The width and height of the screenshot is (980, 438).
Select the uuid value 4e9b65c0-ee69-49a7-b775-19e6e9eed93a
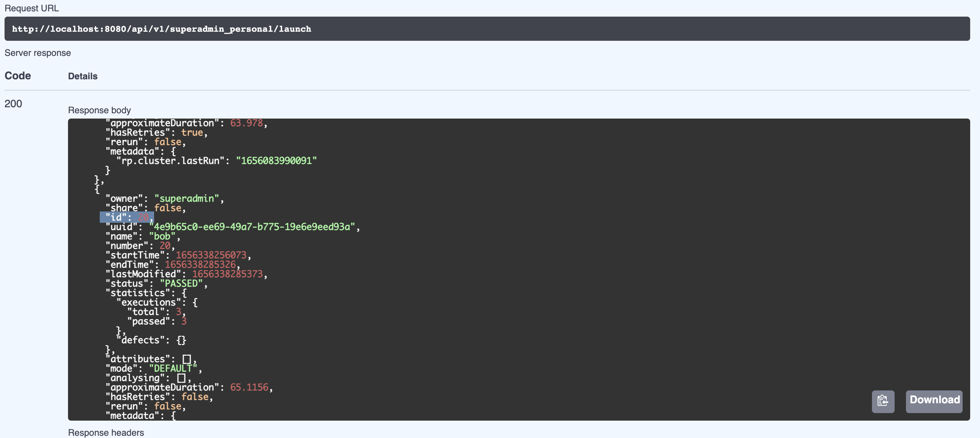coord(252,227)
